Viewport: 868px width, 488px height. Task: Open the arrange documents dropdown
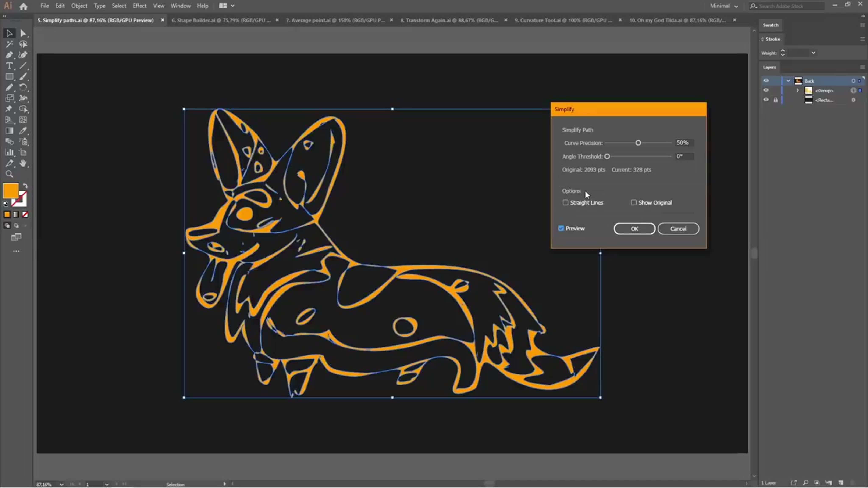click(227, 6)
